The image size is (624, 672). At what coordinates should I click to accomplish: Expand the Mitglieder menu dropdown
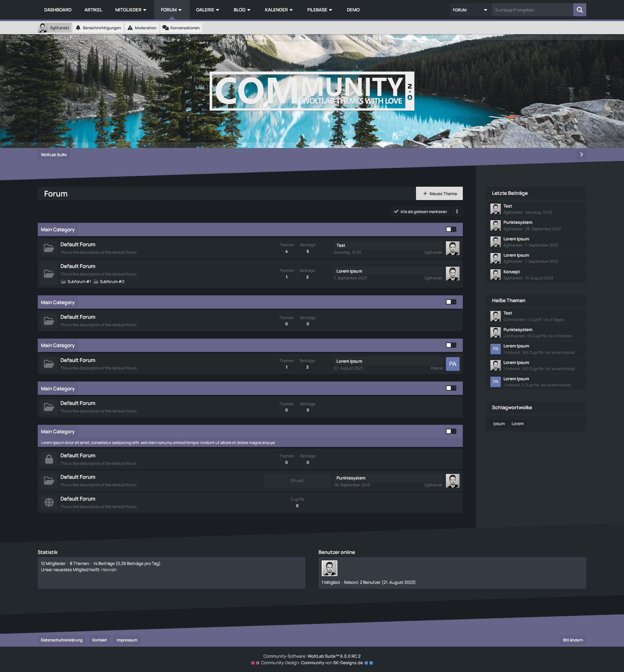tap(131, 10)
